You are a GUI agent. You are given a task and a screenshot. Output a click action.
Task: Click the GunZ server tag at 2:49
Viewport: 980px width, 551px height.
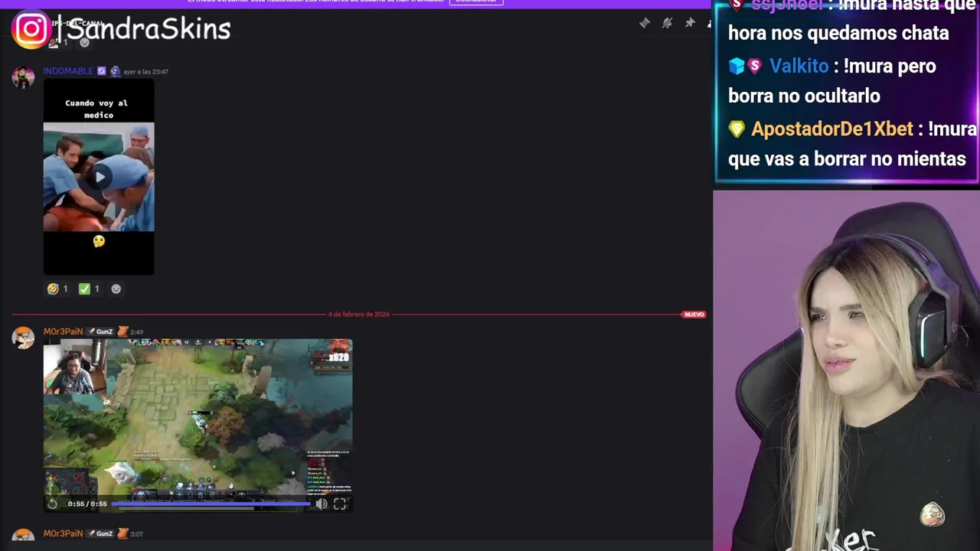pos(100,331)
